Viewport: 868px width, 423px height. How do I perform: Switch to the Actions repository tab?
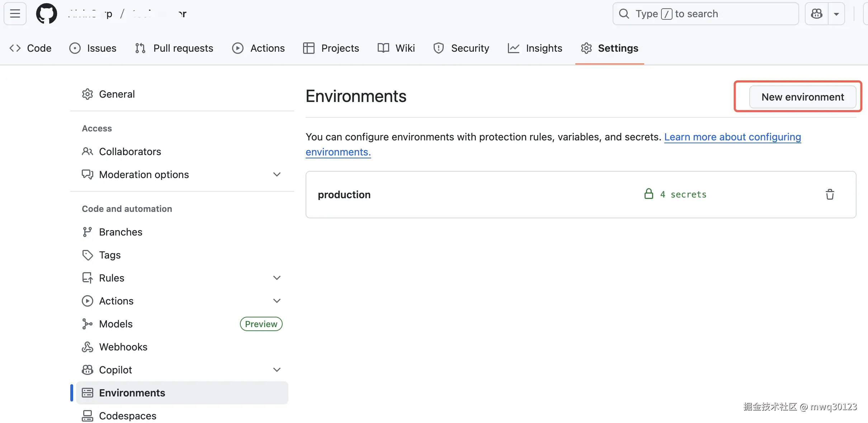[258, 48]
